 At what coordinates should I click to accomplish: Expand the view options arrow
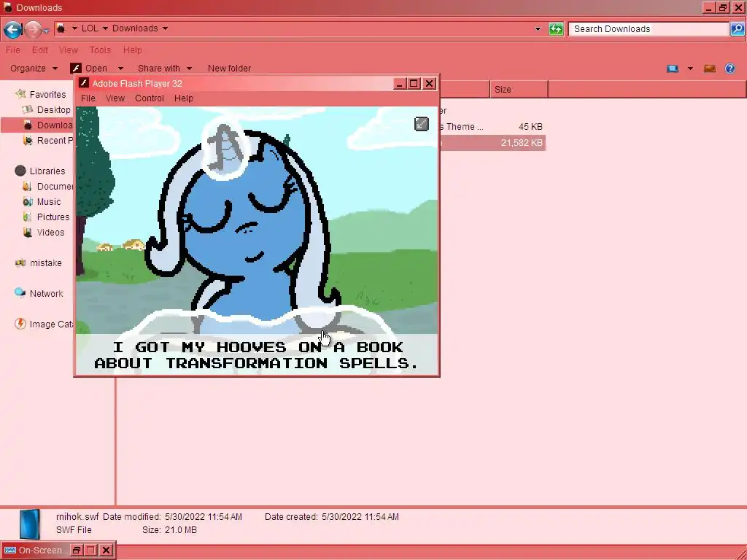click(x=690, y=69)
